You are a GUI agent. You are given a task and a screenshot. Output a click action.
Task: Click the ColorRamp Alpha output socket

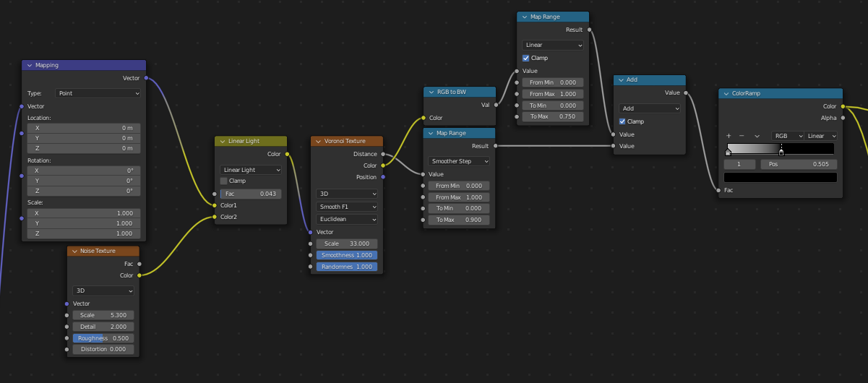pos(843,118)
